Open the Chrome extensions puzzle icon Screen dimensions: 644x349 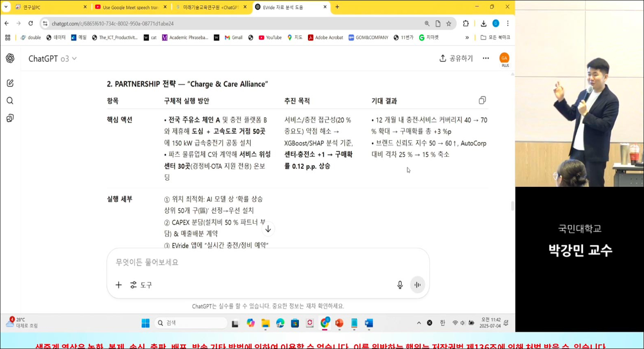(x=466, y=23)
